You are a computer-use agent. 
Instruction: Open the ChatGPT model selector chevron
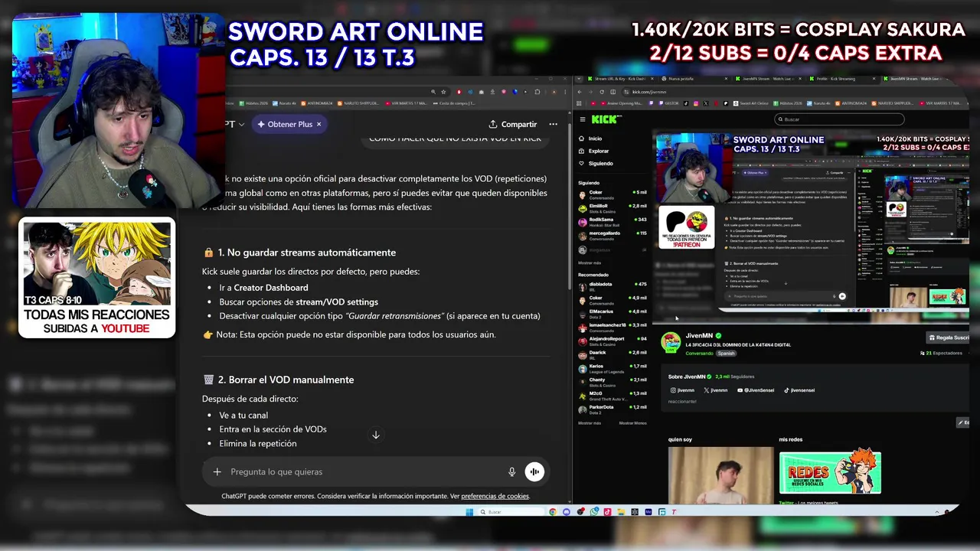(x=241, y=124)
